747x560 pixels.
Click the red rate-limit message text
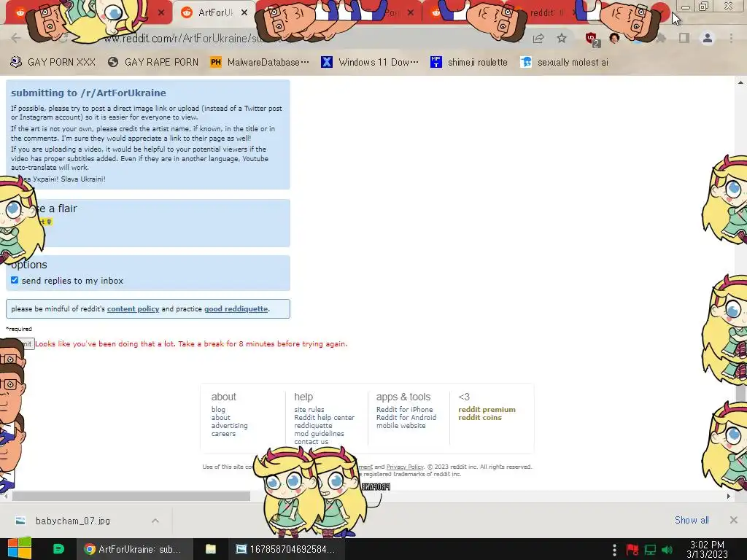coord(192,344)
